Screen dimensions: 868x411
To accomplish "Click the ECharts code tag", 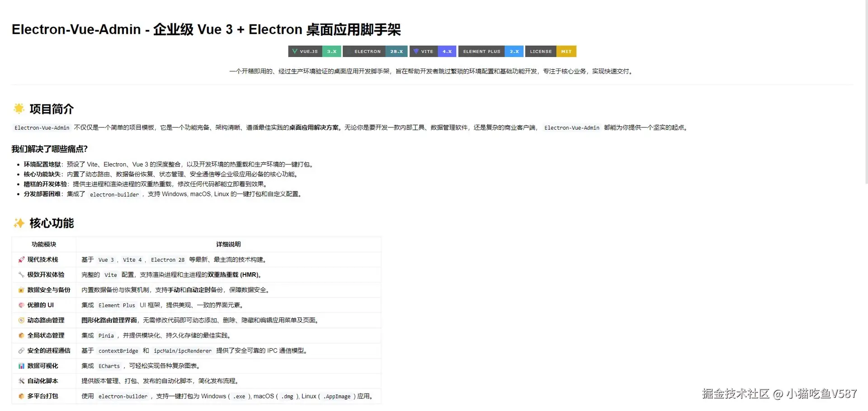I will 109,366.
